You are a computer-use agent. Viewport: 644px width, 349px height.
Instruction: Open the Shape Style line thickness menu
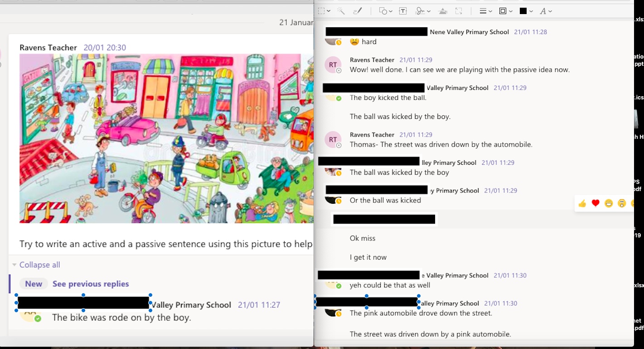pos(486,11)
